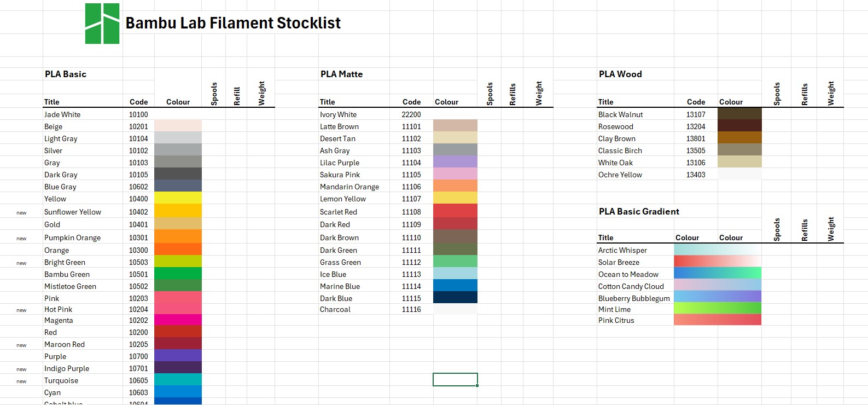
Task: Click the Black Walnut colour swatch
Action: (x=739, y=114)
